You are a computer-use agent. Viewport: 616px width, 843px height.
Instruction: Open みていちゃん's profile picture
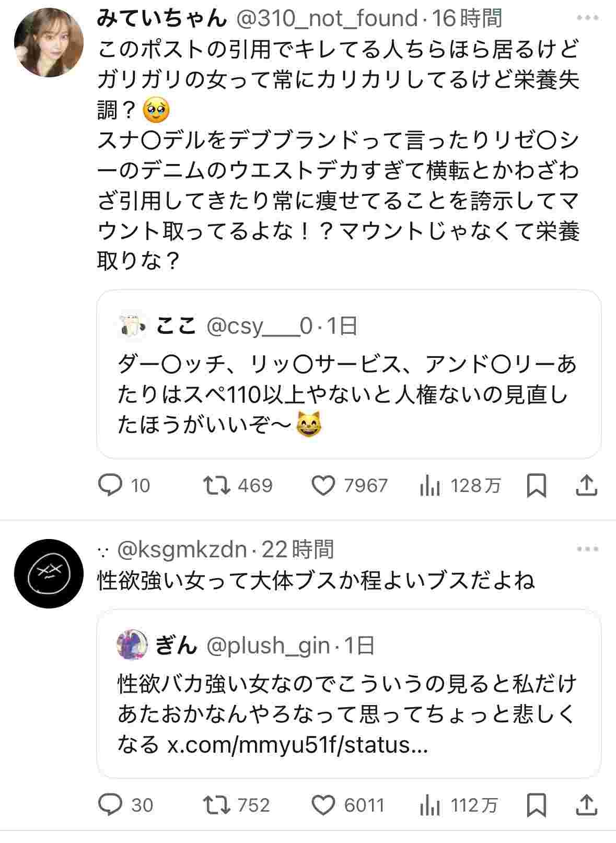click(49, 43)
